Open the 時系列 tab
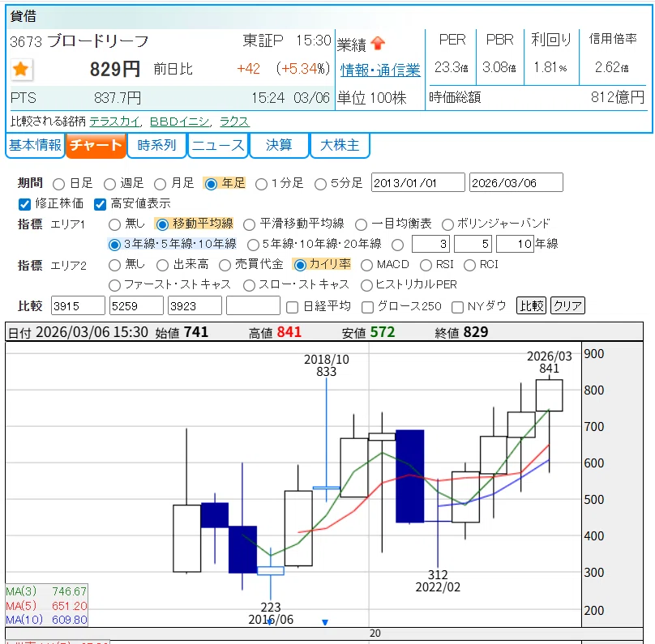This screenshot has height=644, width=655. (156, 145)
